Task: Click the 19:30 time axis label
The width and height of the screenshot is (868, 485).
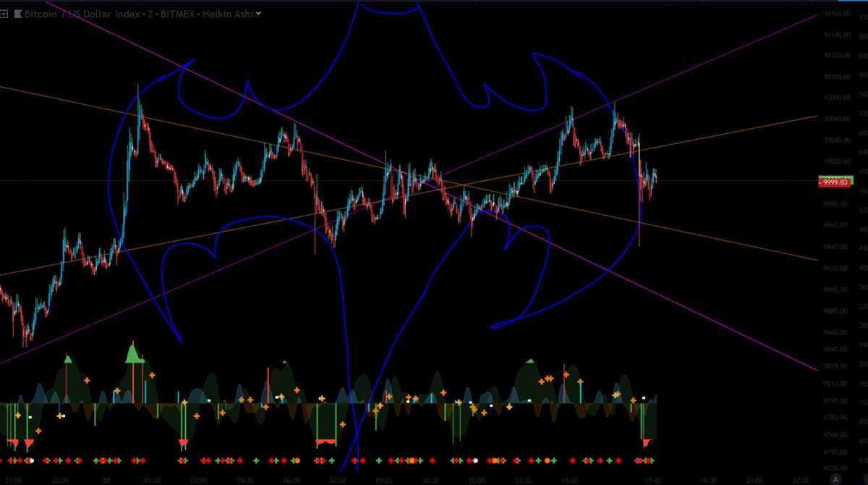Action: [709, 479]
